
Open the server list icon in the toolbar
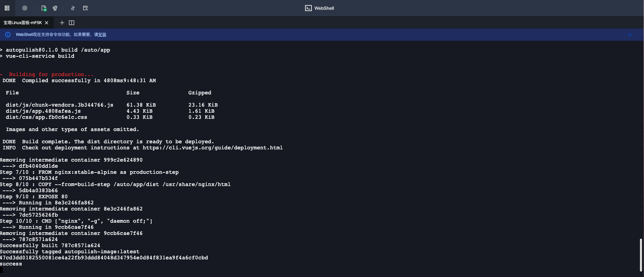coord(7,8)
